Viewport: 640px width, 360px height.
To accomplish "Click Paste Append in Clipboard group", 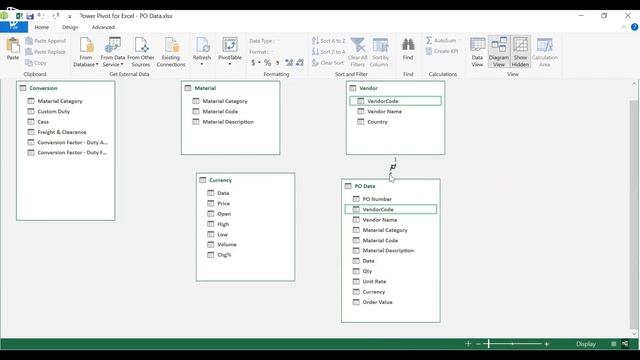I will tap(45, 41).
